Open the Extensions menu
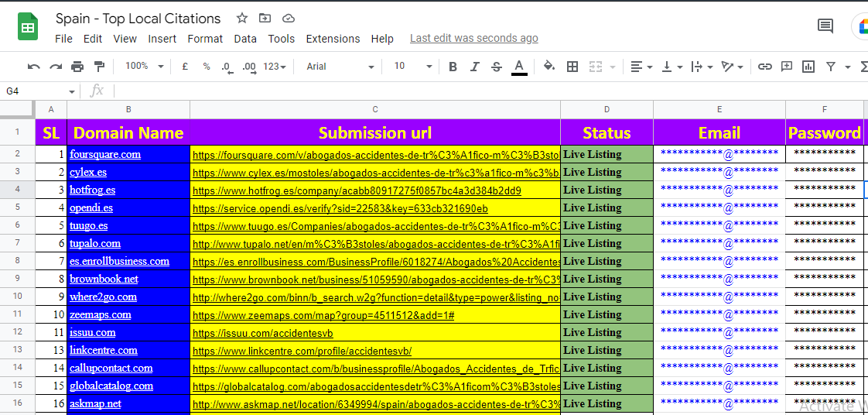Screen dimensions: 868x415 click(x=333, y=39)
